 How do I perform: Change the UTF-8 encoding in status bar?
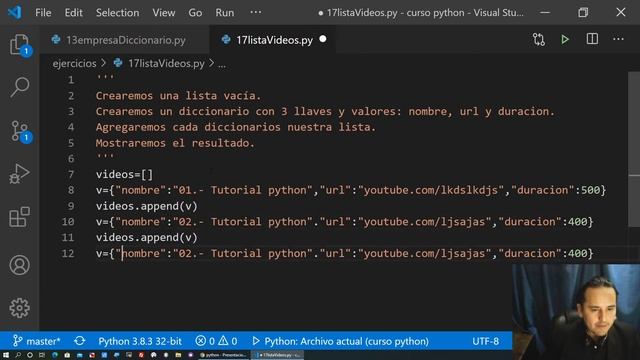(x=485, y=341)
